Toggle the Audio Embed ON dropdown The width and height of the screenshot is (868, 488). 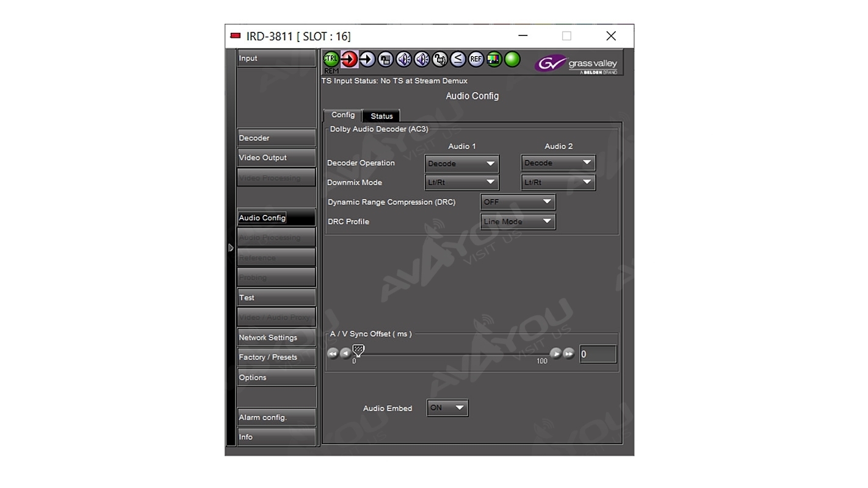pos(447,408)
